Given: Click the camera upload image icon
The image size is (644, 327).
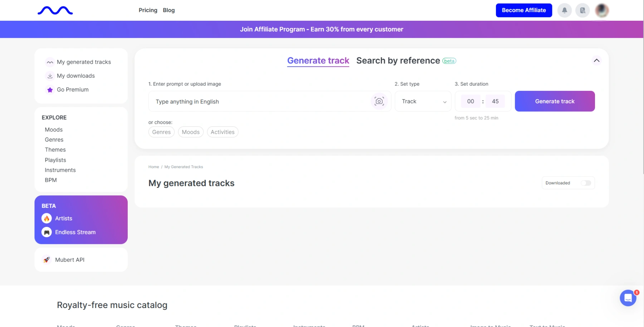Looking at the screenshot, I should pyautogui.click(x=379, y=101).
